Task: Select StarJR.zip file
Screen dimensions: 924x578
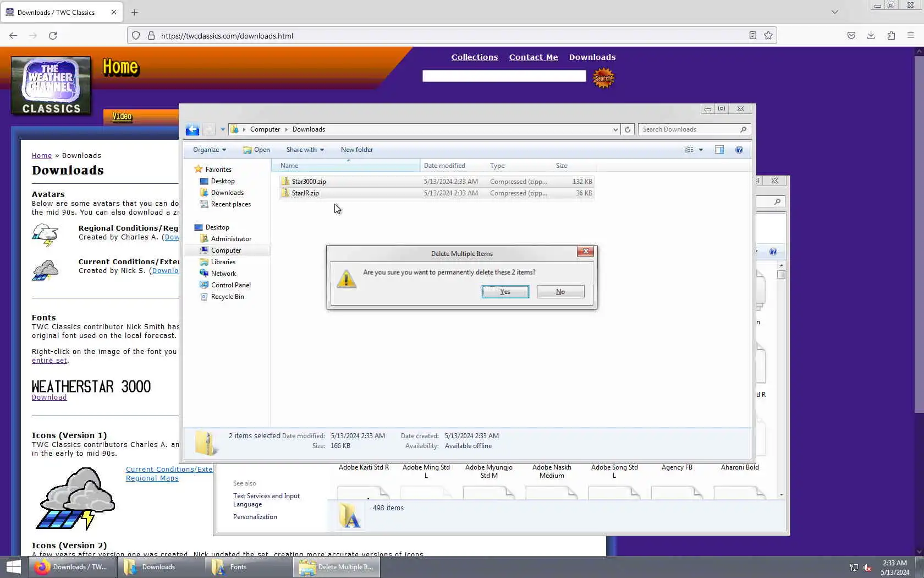Action: click(x=436, y=193)
